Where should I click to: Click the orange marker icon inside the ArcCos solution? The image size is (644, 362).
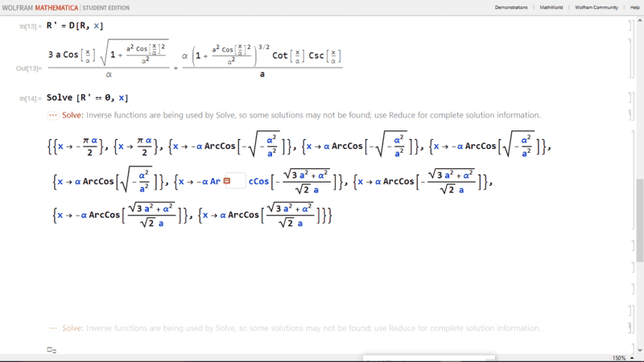pos(227,180)
